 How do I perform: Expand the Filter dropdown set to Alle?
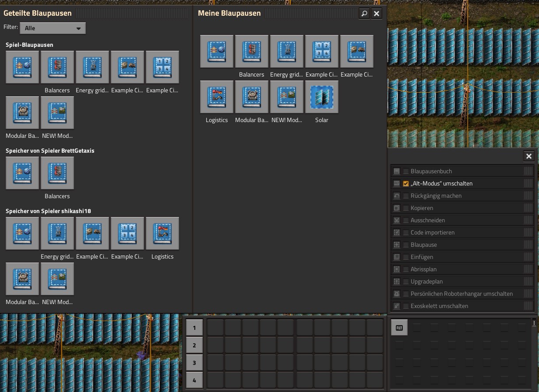[x=53, y=28]
